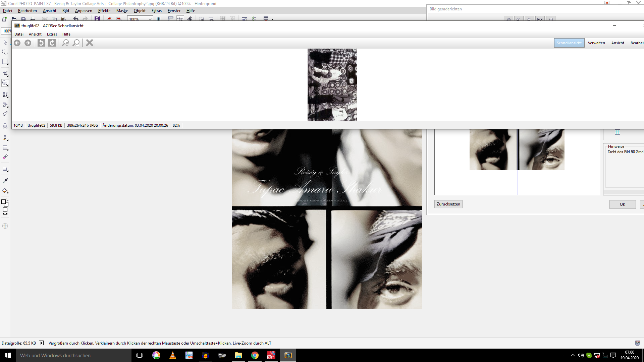The image size is (644, 362).
Task: Click grid icon in straighten dialog
Action: coord(618,132)
